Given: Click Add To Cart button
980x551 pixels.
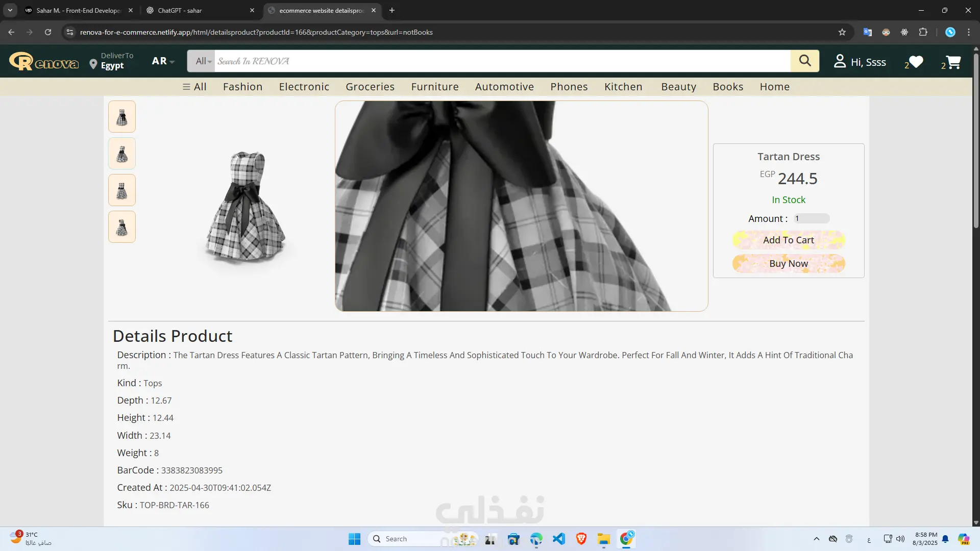Looking at the screenshot, I should 788,240.
